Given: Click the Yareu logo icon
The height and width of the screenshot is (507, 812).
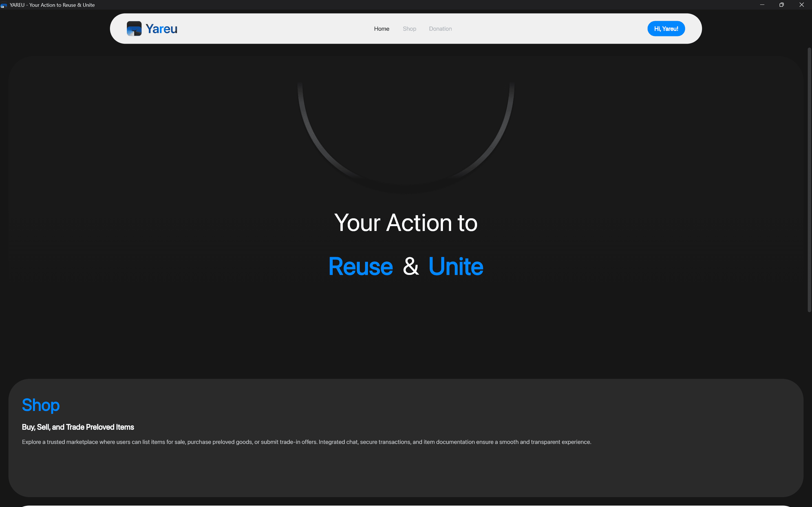Looking at the screenshot, I should coord(134,28).
